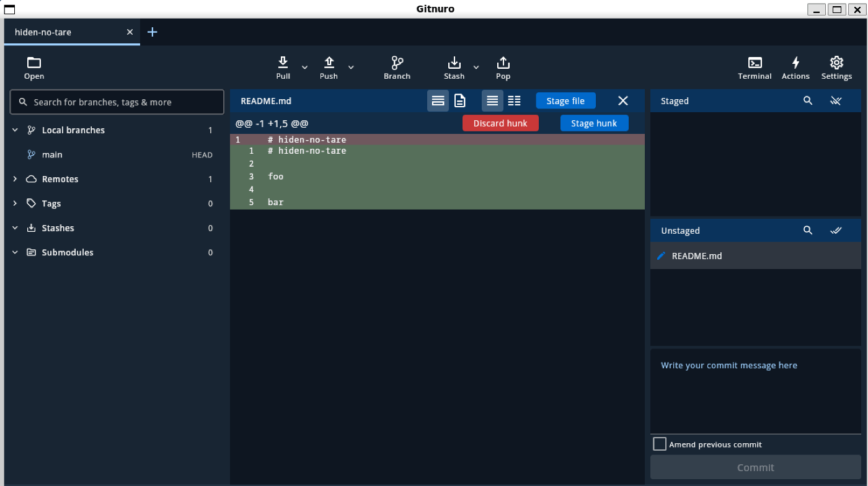Select unified diff layout
This screenshot has width=868, height=486.
(x=492, y=100)
